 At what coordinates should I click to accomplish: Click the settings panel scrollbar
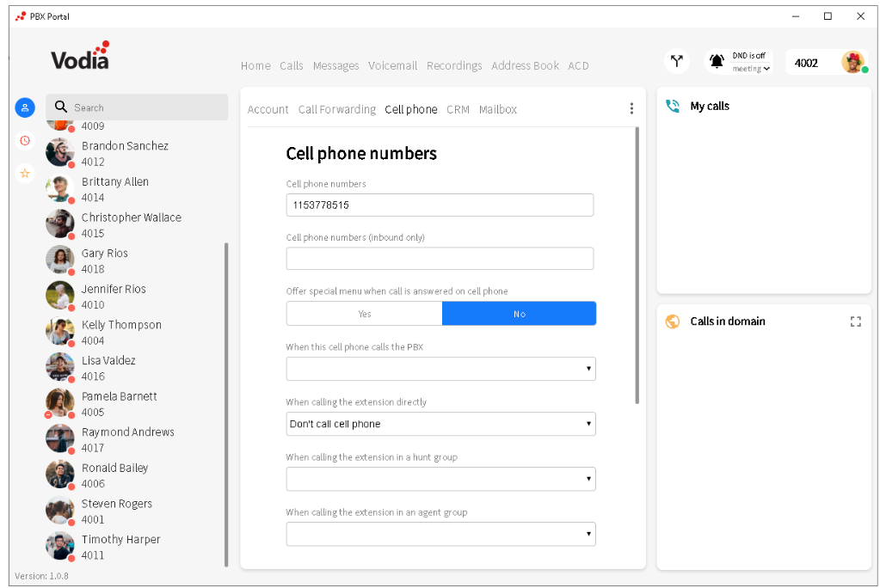(637, 265)
